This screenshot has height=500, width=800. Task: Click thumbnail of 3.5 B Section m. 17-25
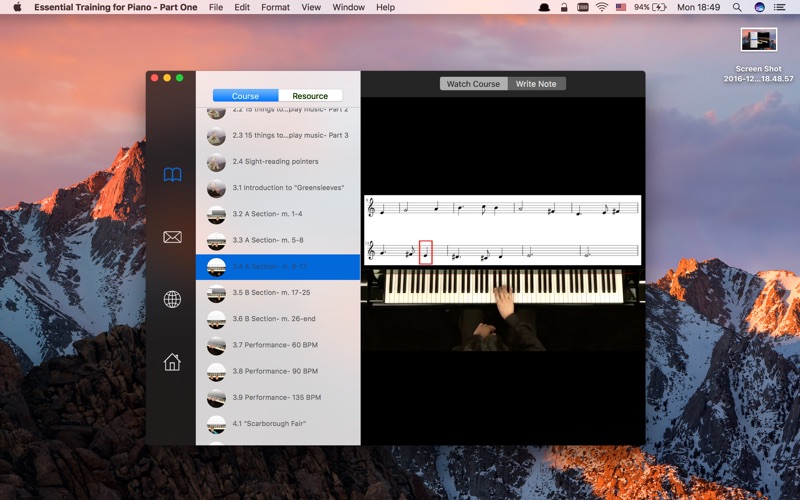tap(216, 293)
